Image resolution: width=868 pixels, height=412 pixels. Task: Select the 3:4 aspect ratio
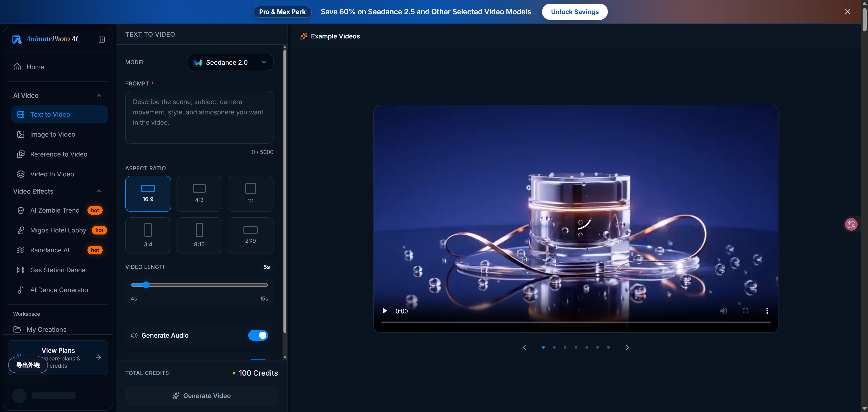[x=148, y=235]
